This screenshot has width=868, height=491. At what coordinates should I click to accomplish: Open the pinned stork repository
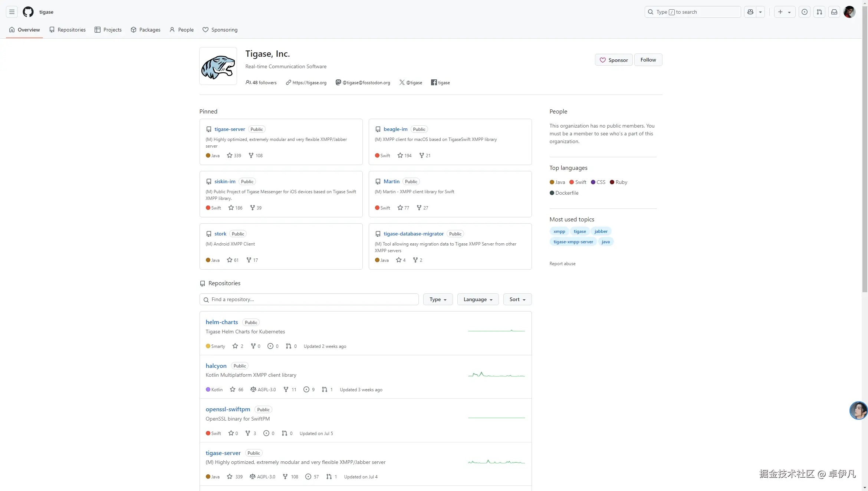click(x=220, y=234)
